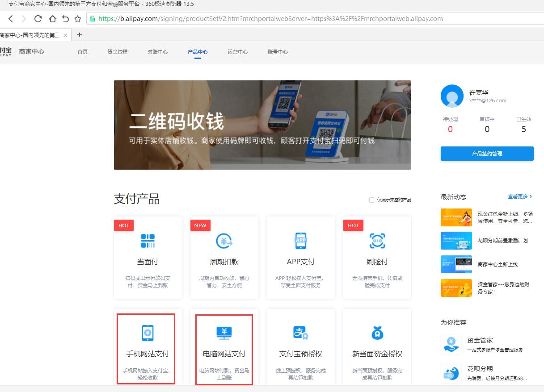Click the 支付宝预授权 title text
This screenshot has height=392, width=544.
pos(301,354)
